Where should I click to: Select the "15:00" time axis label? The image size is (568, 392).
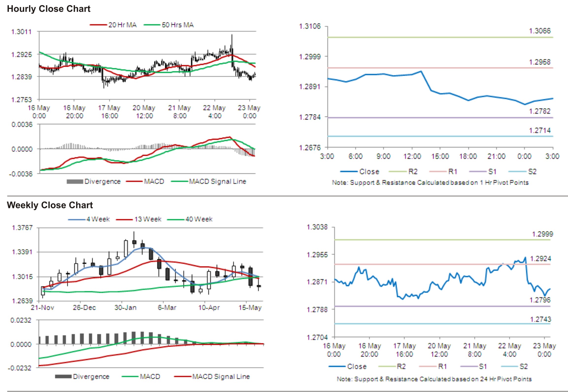coord(440,156)
